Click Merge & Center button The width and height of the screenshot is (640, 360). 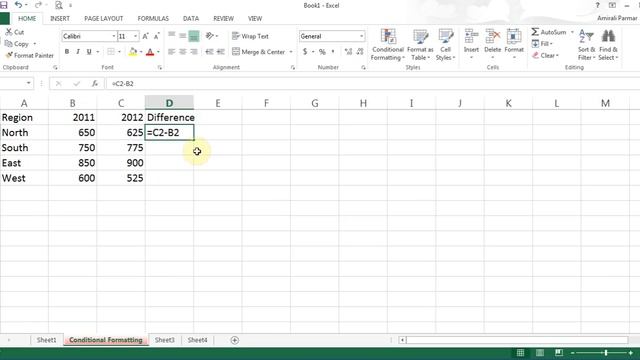point(258,52)
